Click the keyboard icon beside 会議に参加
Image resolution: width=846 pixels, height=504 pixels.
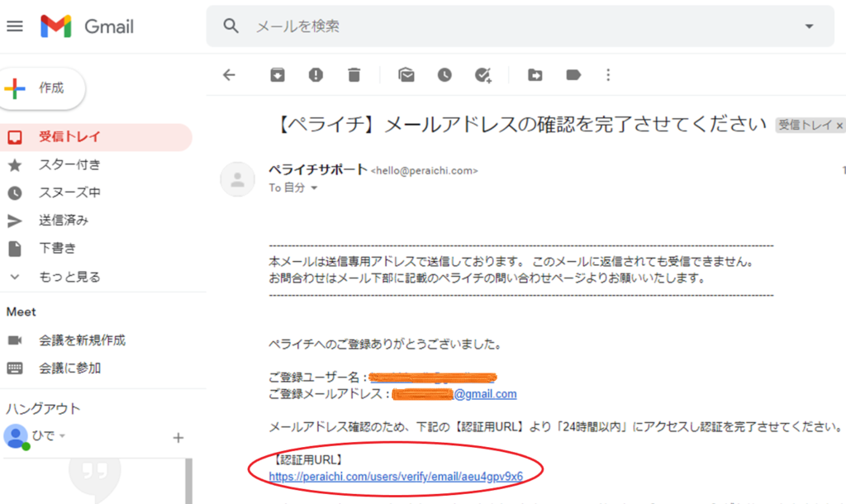15,368
